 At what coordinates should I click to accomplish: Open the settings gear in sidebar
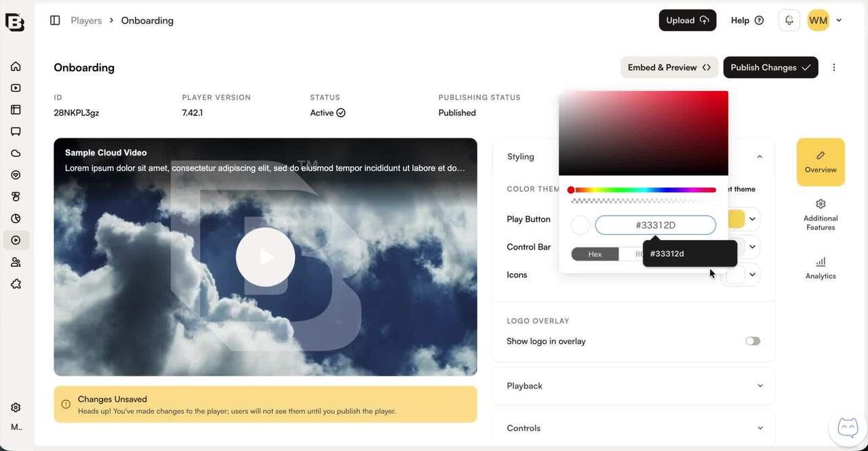click(16, 408)
